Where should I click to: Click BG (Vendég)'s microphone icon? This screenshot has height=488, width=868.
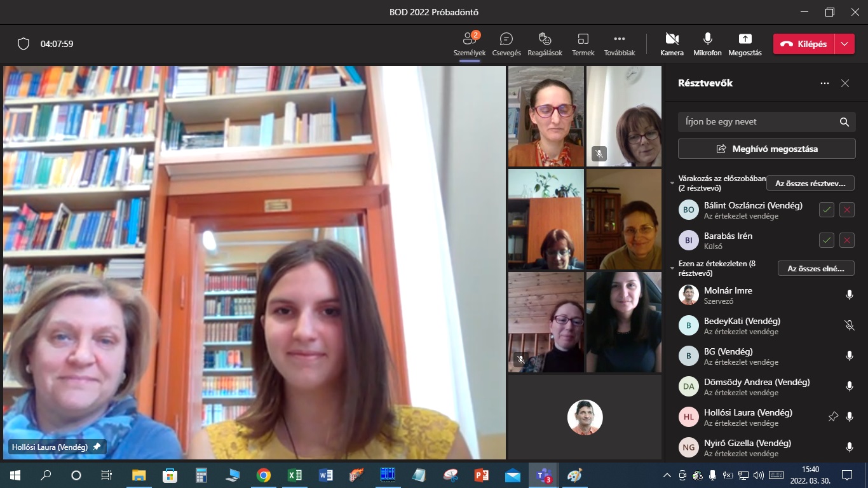point(850,356)
